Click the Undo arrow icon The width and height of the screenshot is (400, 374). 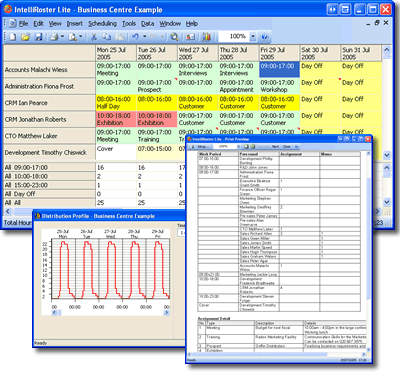(135, 37)
